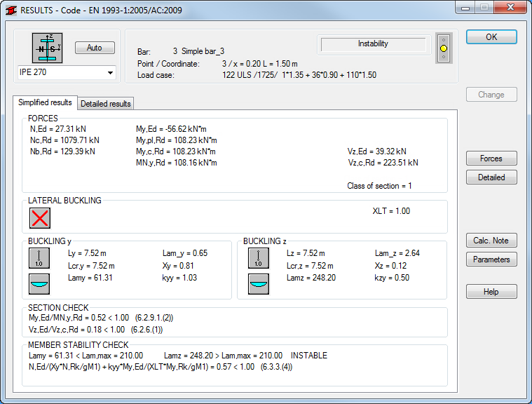Select the Nb,Rd = 129.39 kN value
This screenshot has height=404, width=532.
(62, 151)
